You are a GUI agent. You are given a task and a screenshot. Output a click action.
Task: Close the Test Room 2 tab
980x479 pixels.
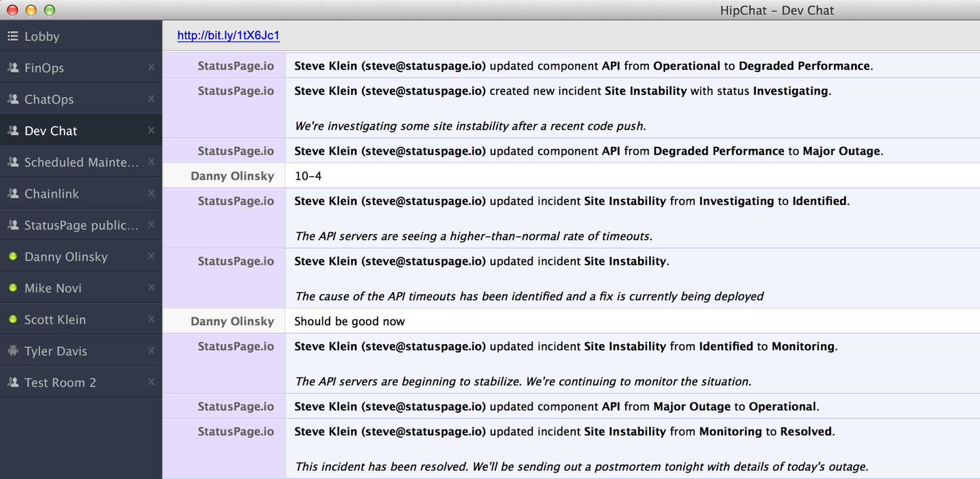pos(151,382)
